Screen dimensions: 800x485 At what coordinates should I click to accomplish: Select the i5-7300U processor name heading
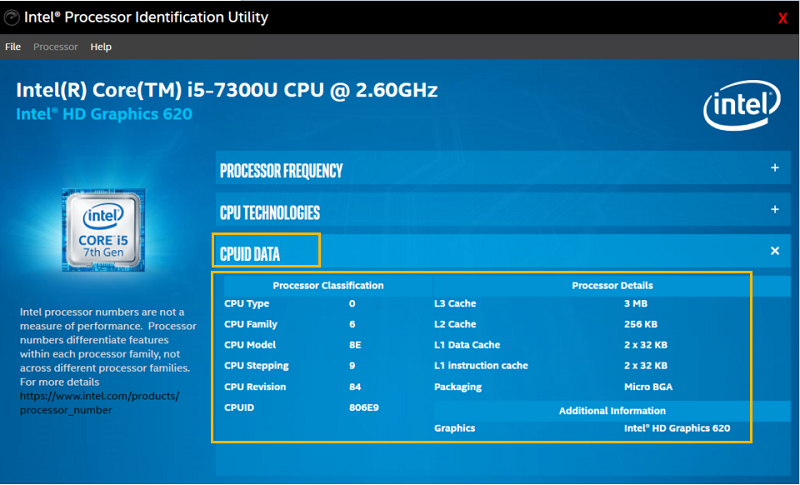[x=227, y=90]
